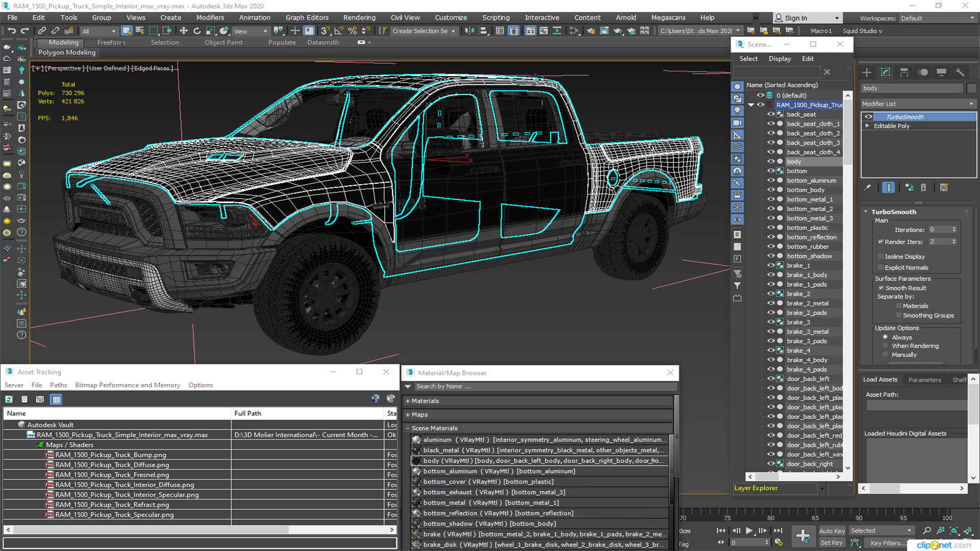Image resolution: width=980 pixels, height=551 pixels.
Task: Check Separate by Smoothing Groups
Action: 899,316
